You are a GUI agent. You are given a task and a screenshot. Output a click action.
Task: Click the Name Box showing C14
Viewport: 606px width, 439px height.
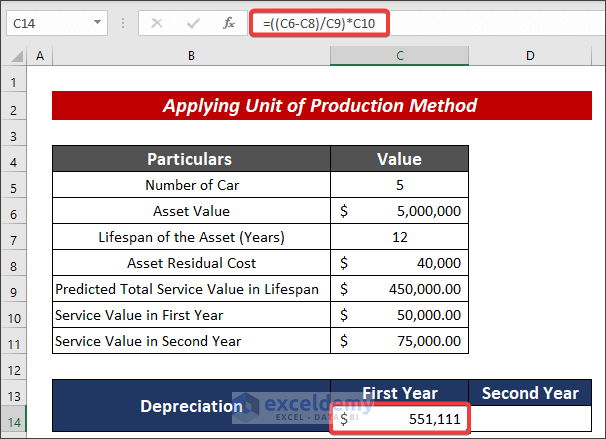(57, 23)
